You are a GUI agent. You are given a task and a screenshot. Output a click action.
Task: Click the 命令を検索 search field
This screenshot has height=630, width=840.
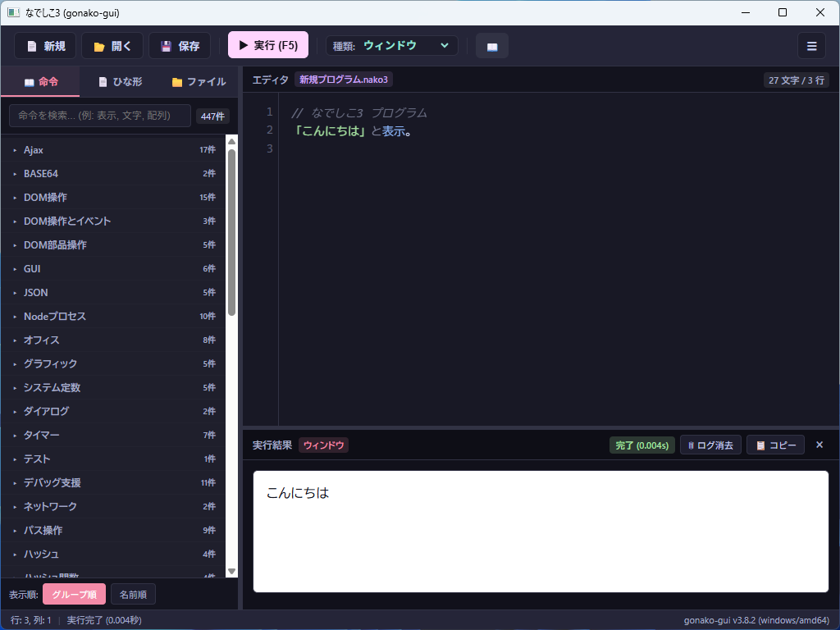100,116
